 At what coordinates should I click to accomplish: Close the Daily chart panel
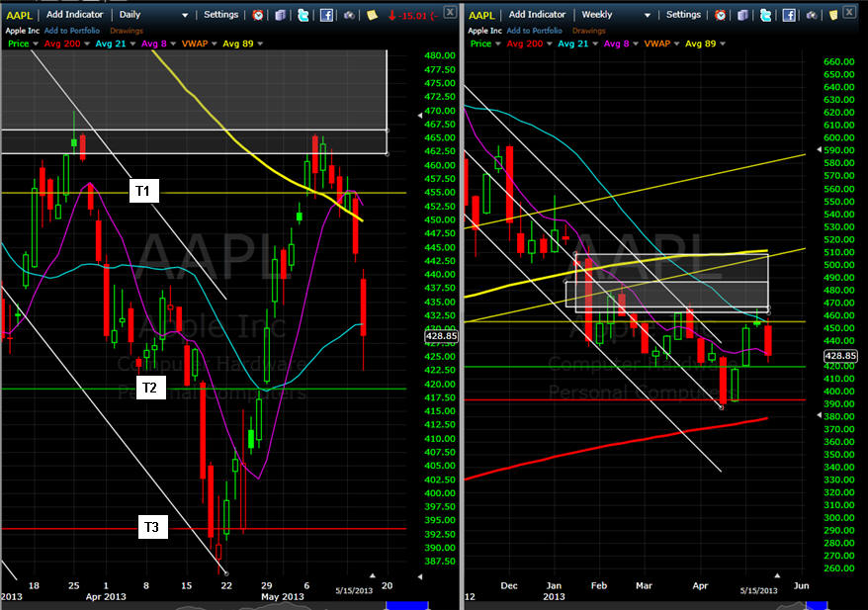pyautogui.click(x=451, y=12)
